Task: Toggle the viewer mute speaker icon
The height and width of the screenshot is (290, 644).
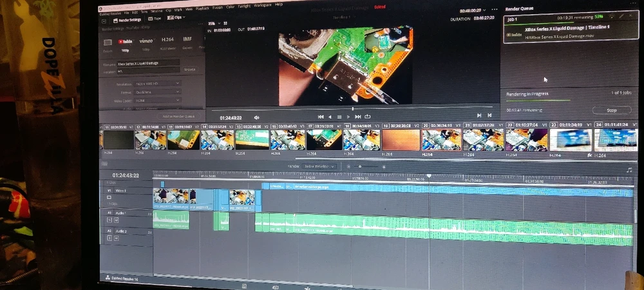Action: click(257, 117)
